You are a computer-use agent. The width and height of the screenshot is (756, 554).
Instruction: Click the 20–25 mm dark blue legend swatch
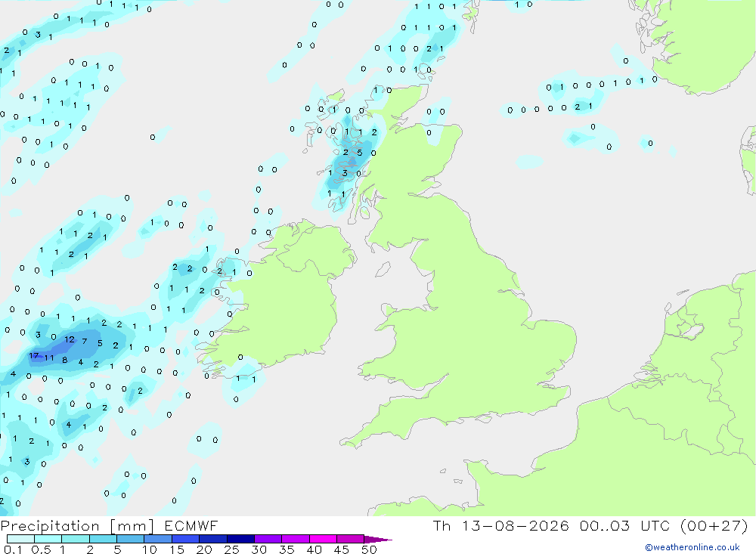(x=213, y=539)
